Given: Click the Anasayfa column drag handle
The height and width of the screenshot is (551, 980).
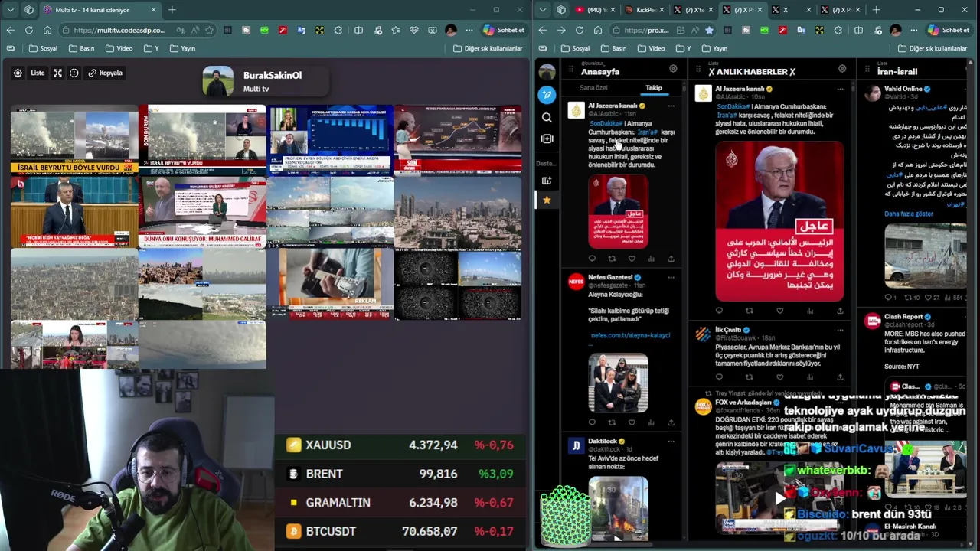Looking at the screenshot, I should (x=571, y=69).
